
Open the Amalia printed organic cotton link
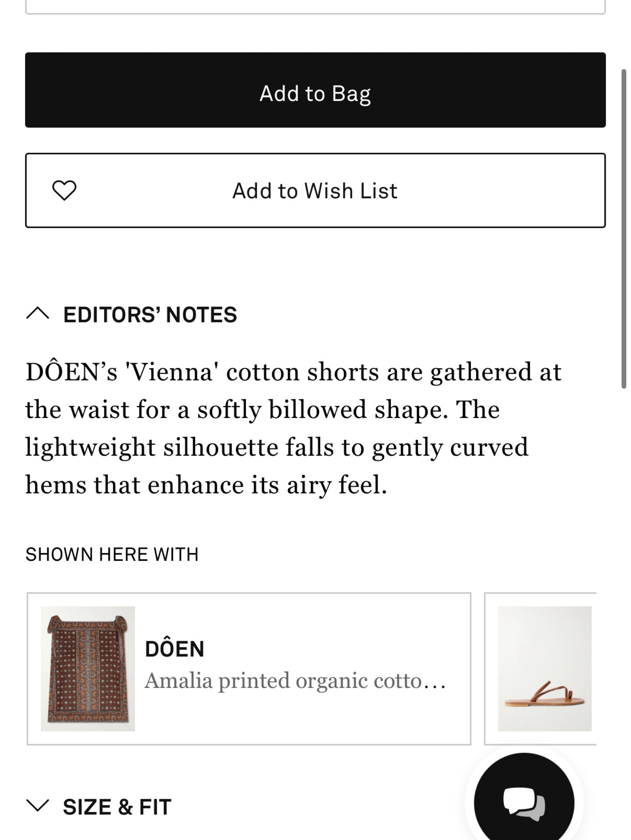pos(295,680)
